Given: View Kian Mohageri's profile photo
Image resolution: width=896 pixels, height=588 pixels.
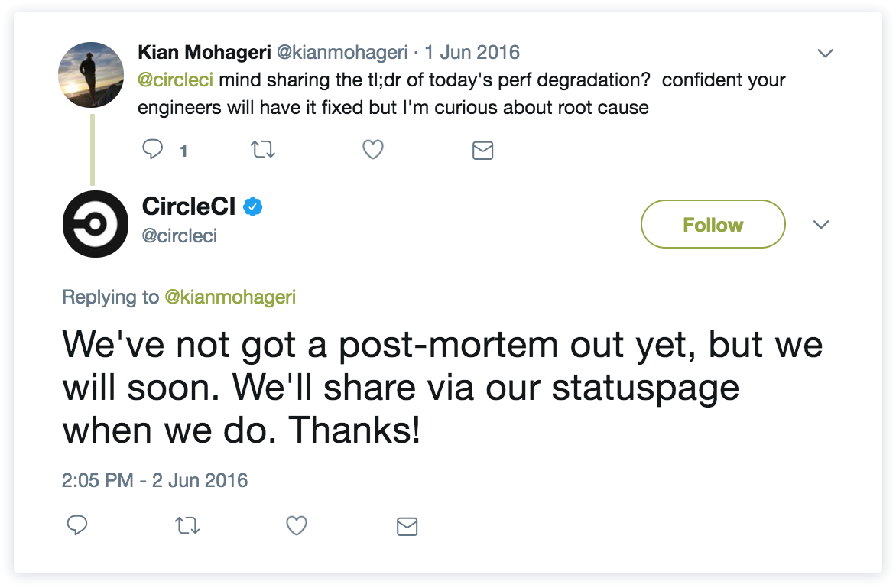Looking at the screenshot, I should tap(91, 75).
